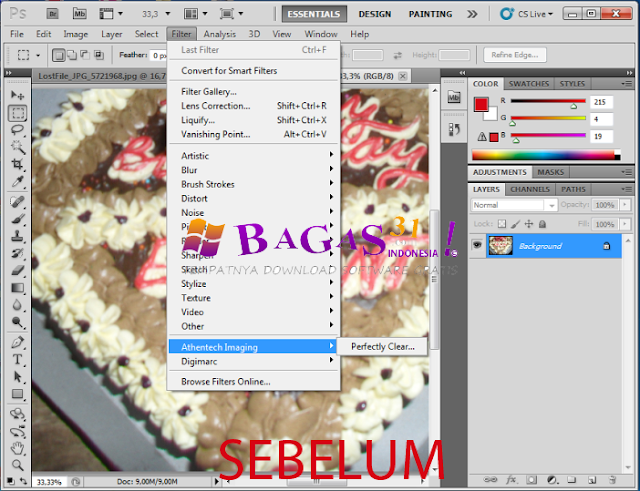640x491 pixels.
Task: Click the Feather input field
Action: 159,55
